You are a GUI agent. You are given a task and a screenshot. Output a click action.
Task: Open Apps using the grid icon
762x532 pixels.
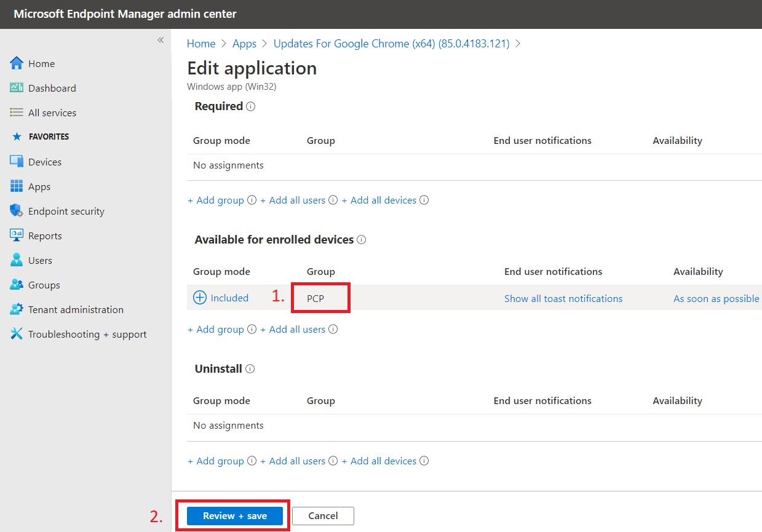(x=17, y=186)
